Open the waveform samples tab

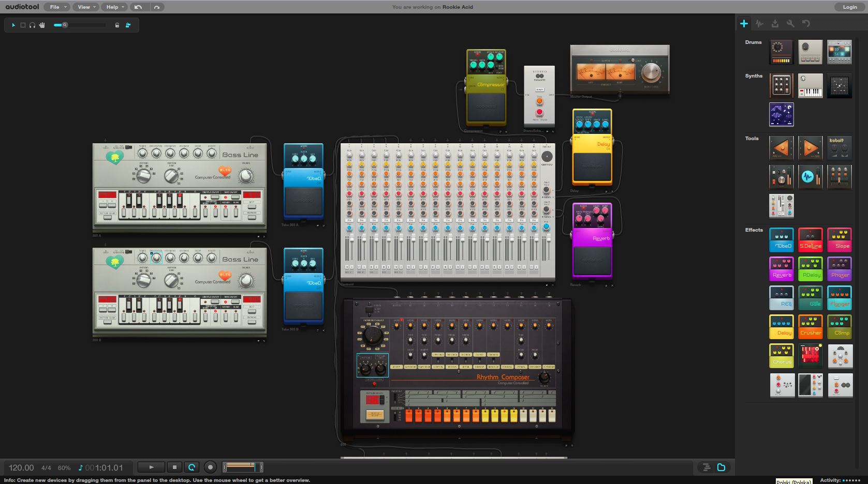click(x=759, y=24)
